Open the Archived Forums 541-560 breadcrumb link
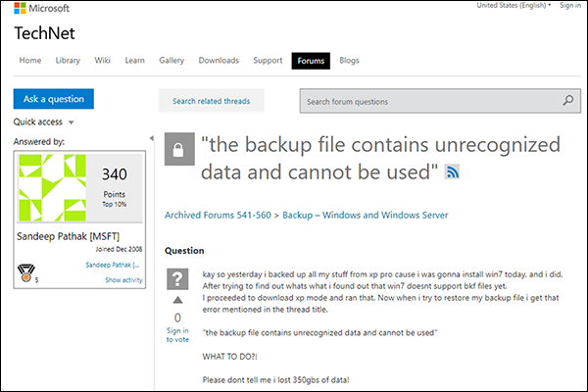 [x=219, y=214]
